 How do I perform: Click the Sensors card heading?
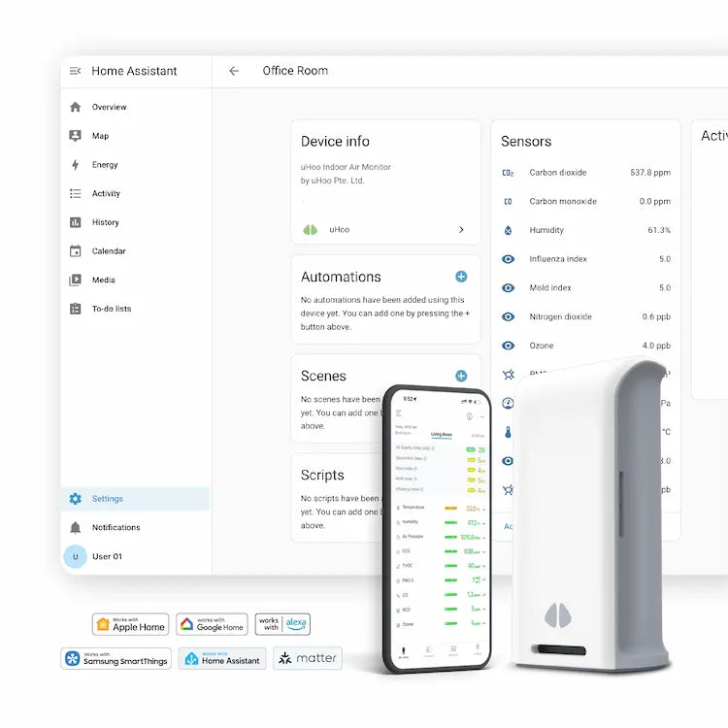[x=526, y=141]
